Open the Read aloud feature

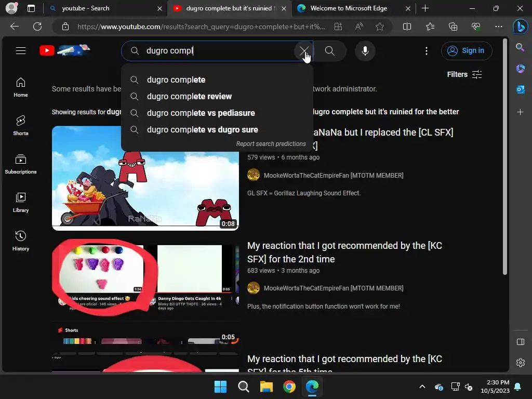pos(359,26)
